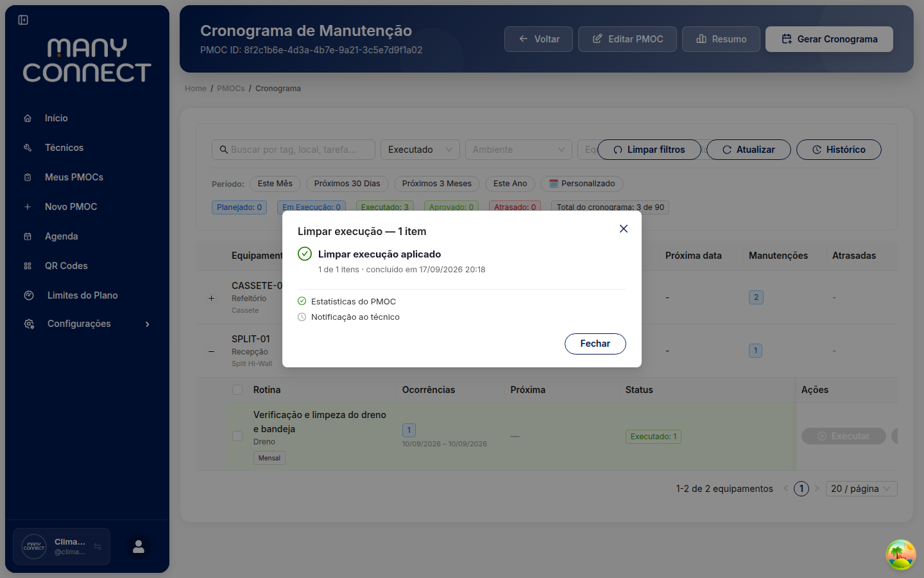Click the Atualizar refresh button
This screenshot has width=924, height=578.
pyautogui.click(x=749, y=150)
